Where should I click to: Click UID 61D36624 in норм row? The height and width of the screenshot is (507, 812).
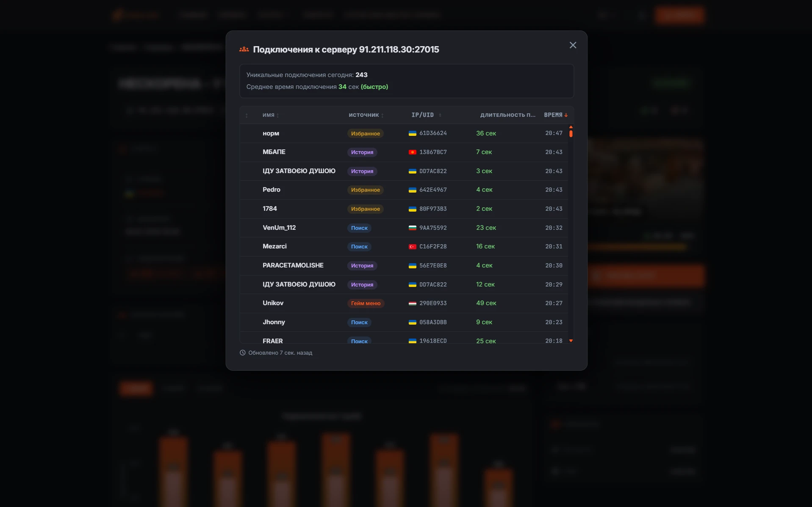click(433, 133)
